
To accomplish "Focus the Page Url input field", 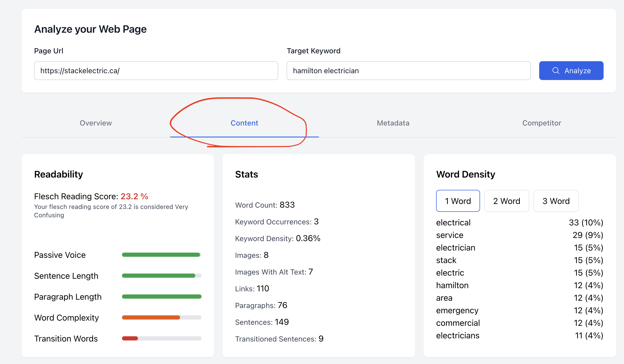I will pos(156,71).
